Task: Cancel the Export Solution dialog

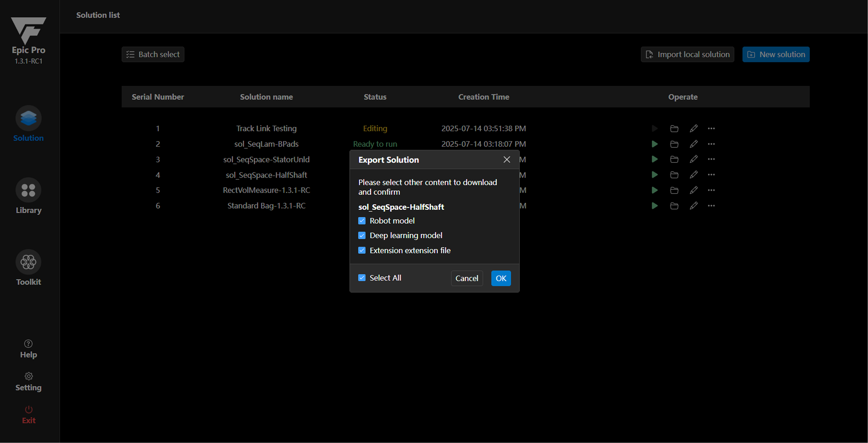Action: coord(467,278)
